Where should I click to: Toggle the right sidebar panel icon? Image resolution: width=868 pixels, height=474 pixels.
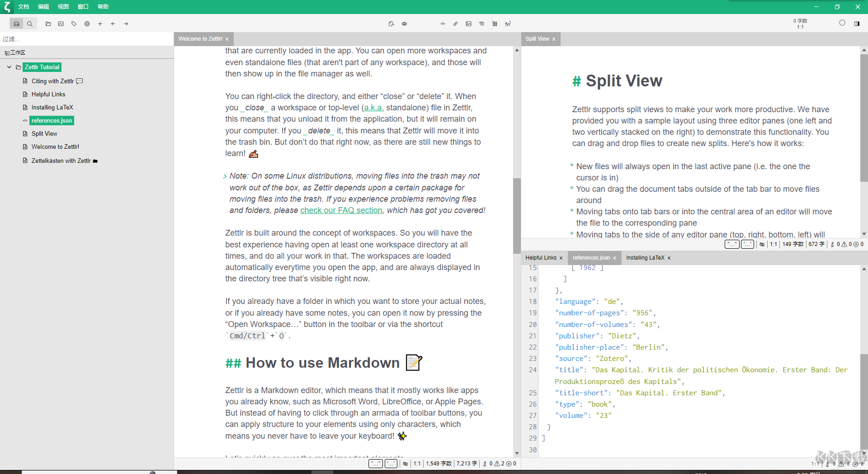[x=857, y=24]
